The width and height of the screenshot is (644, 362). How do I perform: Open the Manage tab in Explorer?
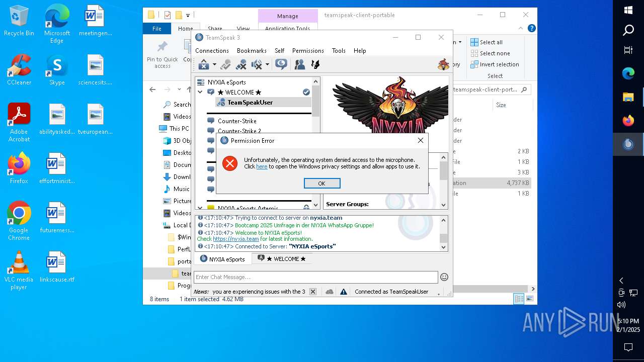(x=288, y=16)
